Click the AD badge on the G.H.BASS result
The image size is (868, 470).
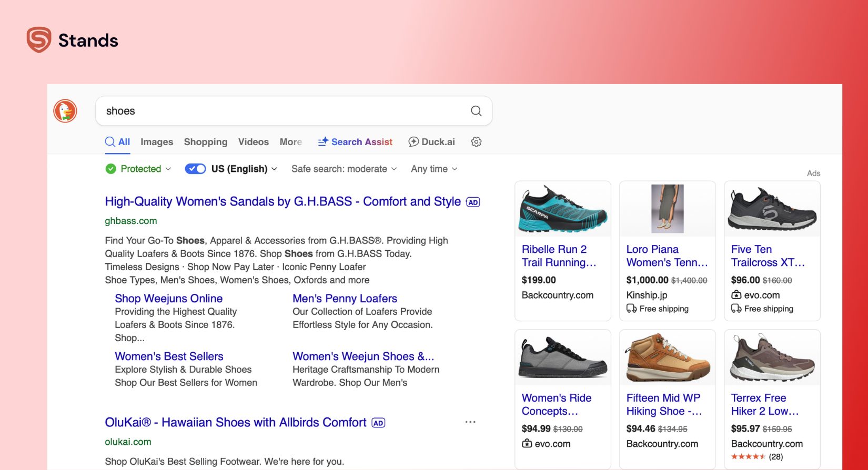coord(473,202)
